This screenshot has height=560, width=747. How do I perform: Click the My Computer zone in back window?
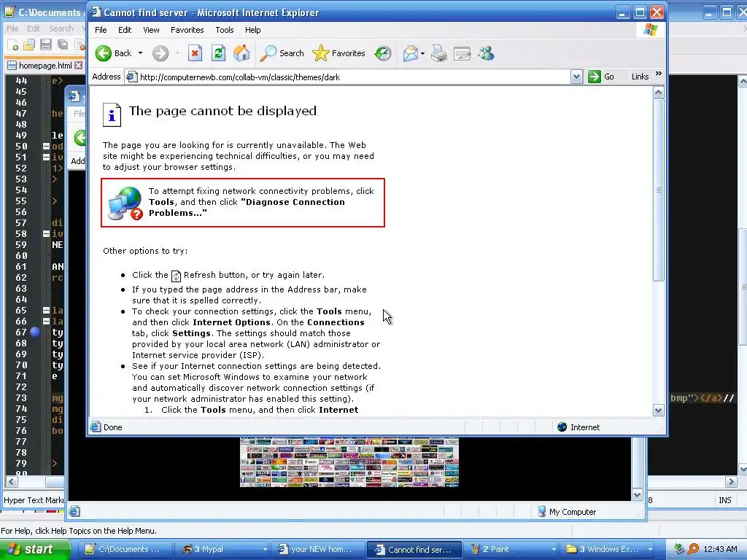(x=566, y=512)
